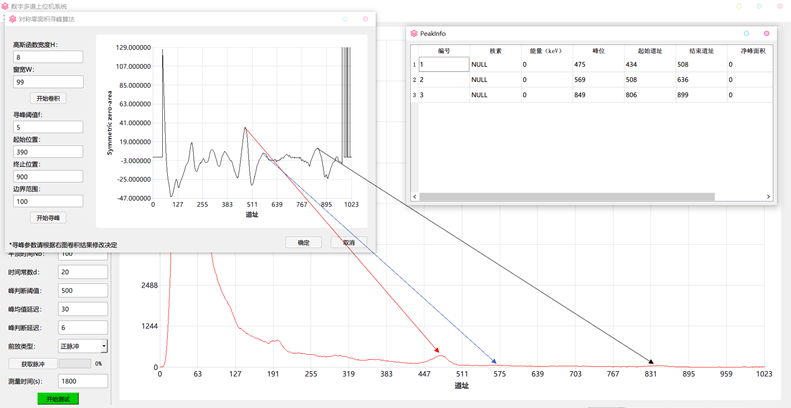Select row 2 header in the PeakInfo table
This screenshot has width=791, height=408.
414,80
